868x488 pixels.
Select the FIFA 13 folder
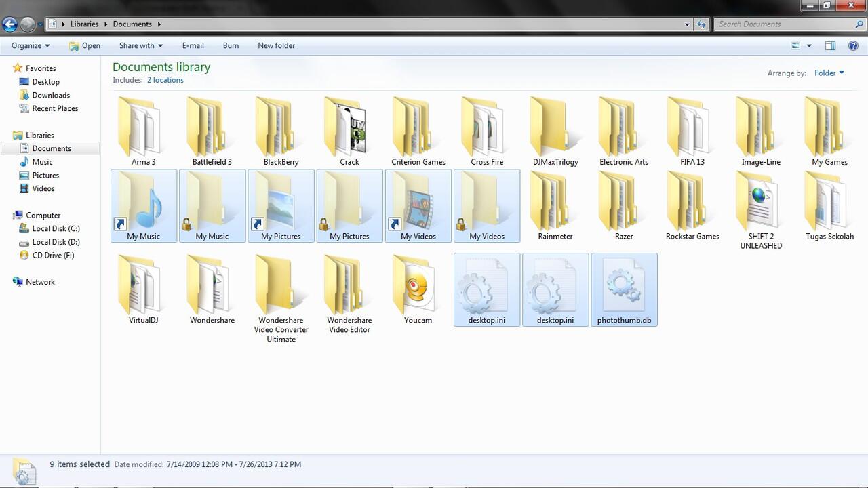coord(692,131)
